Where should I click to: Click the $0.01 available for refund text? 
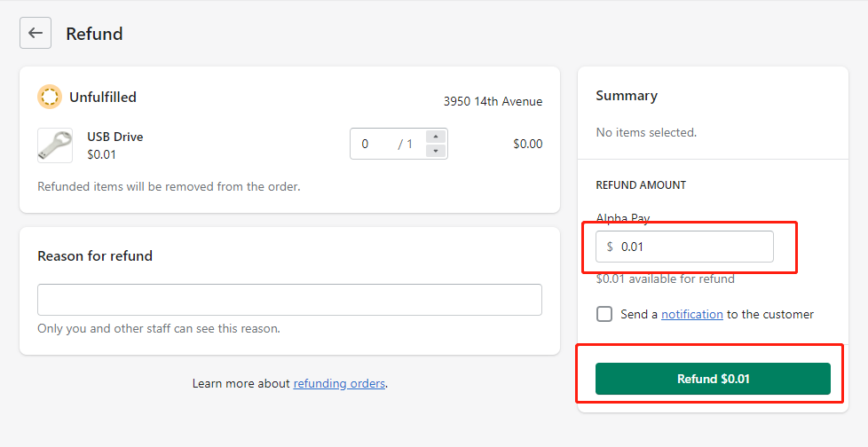(x=666, y=278)
